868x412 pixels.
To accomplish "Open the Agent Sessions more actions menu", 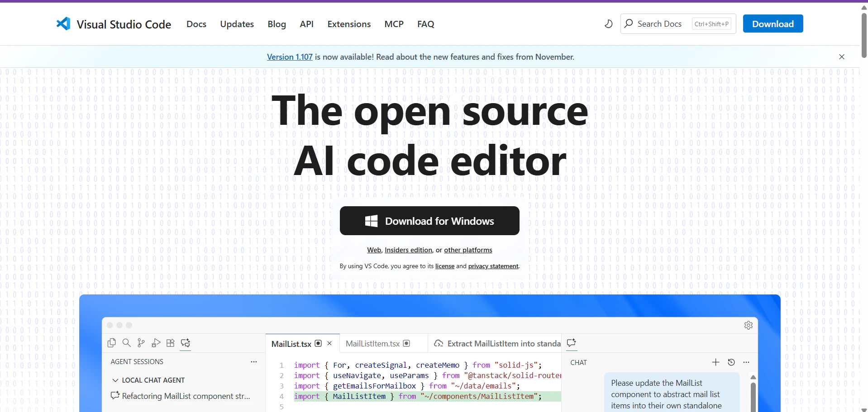I will 254,362.
